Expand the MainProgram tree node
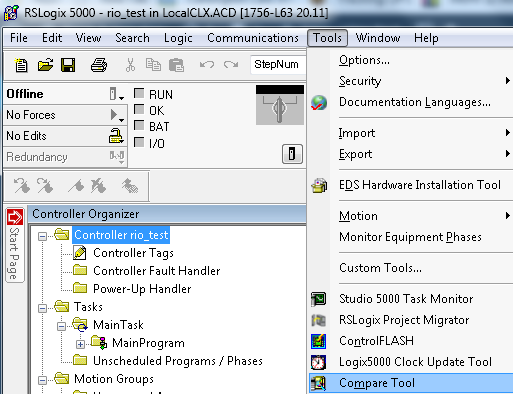Image resolution: width=513 pixels, height=394 pixels. click(x=80, y=344)
